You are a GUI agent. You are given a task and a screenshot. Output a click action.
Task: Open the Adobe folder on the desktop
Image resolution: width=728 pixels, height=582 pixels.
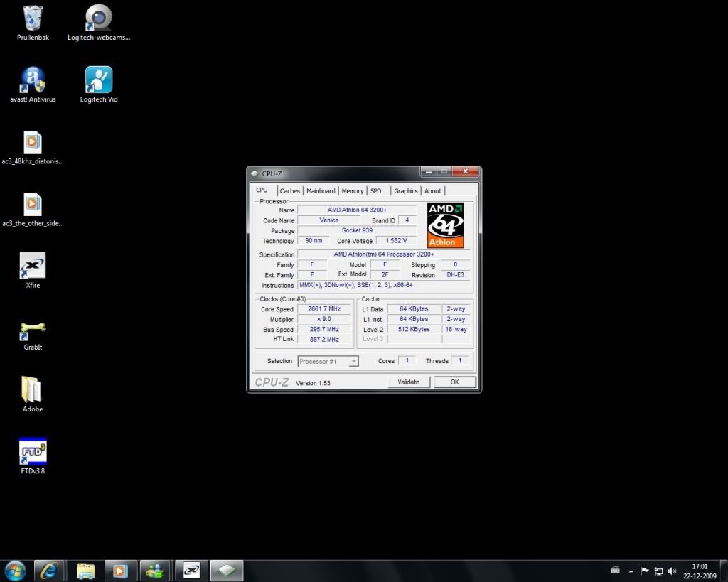pyautogui.click(x=33, y=394)
